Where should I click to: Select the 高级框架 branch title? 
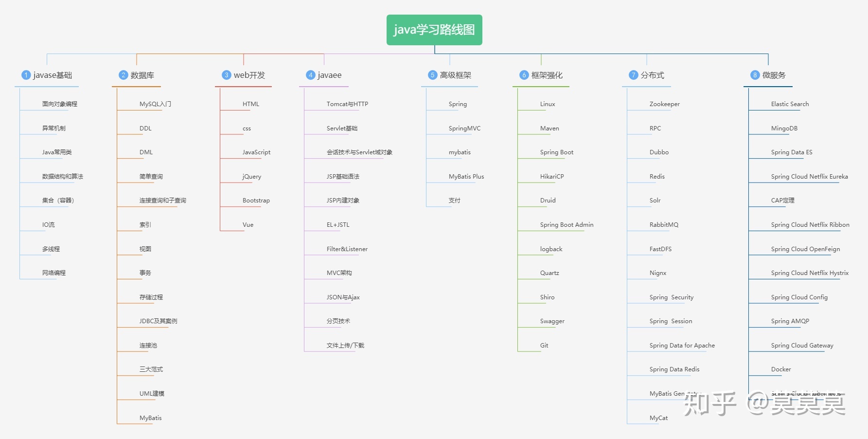click(x=456, y=75)
